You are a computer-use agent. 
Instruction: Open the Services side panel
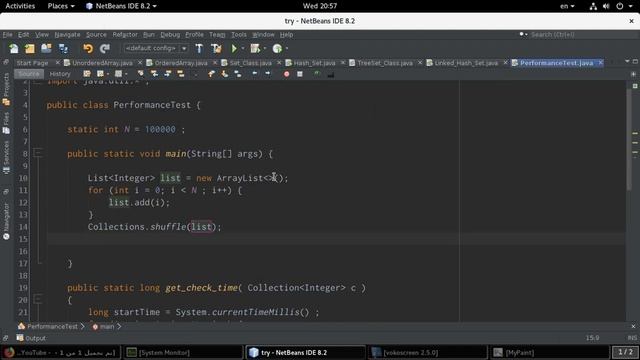click(6, 158)
